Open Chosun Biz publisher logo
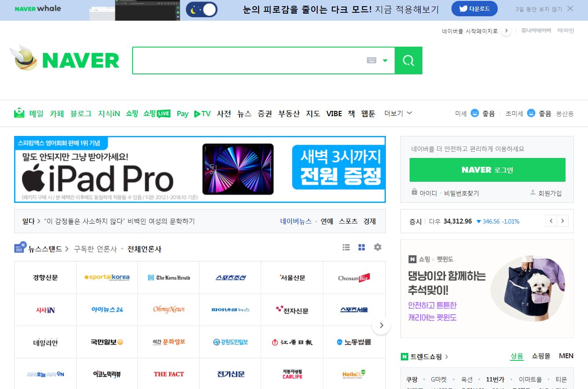The height and width of the screenshot is (389, 588). coord(354,278)
